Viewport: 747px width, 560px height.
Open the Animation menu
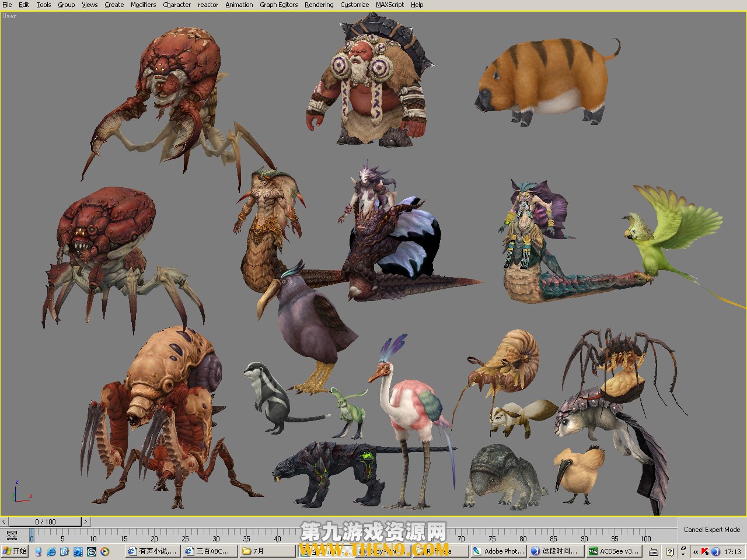click(x=239, y=5)
